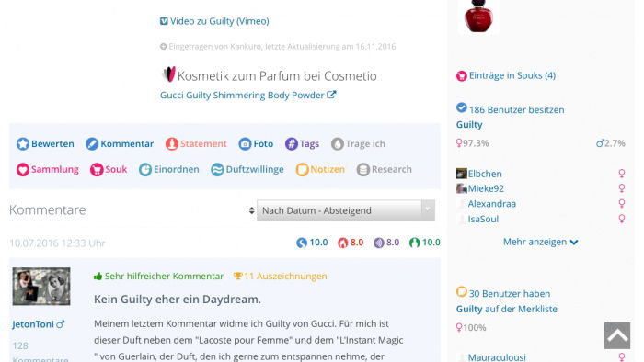Viewport: 644px width, 362px height.
Task: Open JetonToni user profile link
Action: coord(33,324)
